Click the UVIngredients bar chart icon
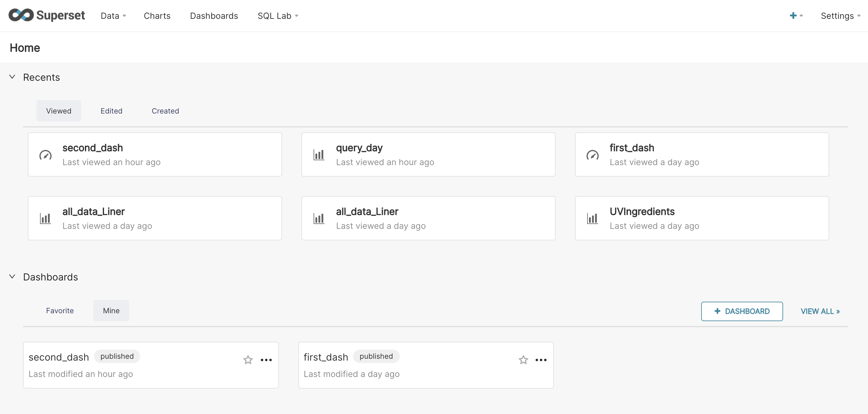This screenshot has width=868, height=414. pos(592,219)
